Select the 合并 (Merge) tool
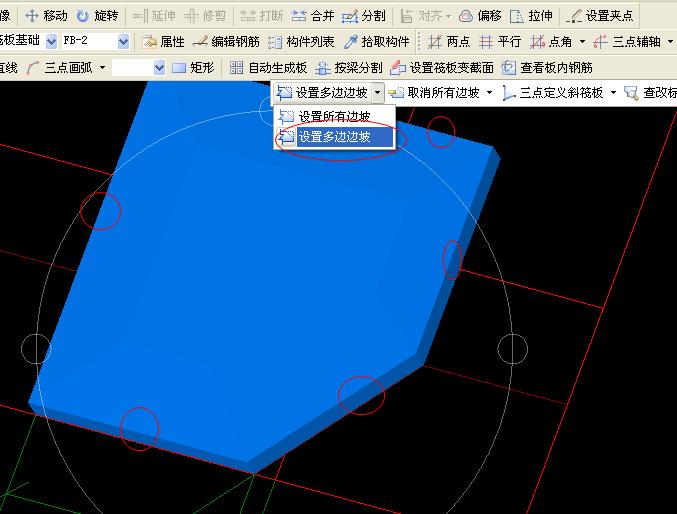 tap(313, 16)
